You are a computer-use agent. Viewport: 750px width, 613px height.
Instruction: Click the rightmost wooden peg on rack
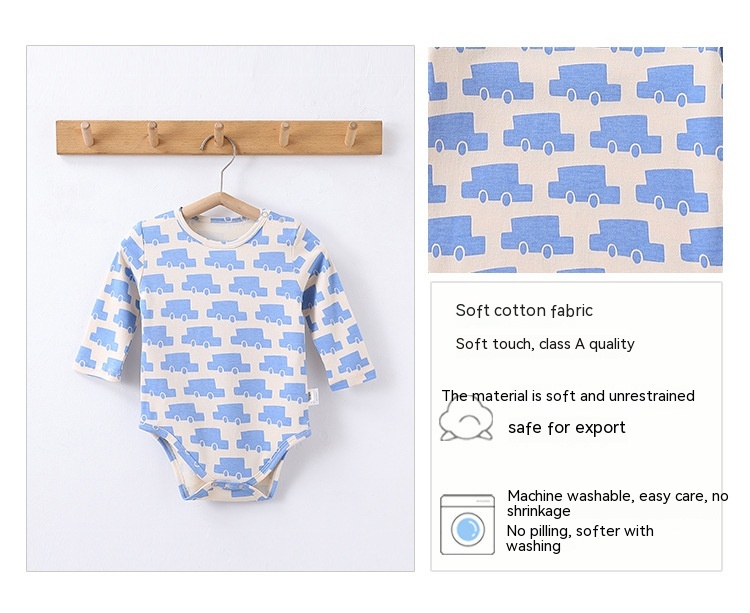click(x=351, y=134)
